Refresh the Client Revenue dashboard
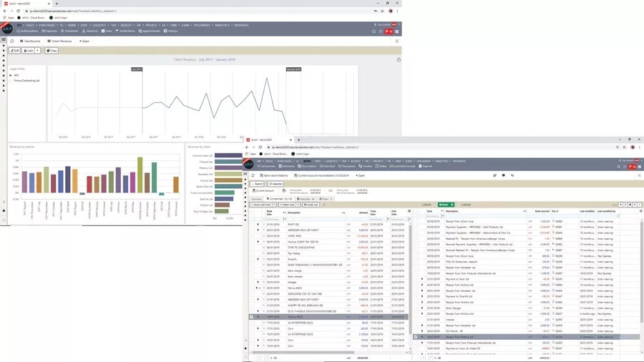 (12, 41)
